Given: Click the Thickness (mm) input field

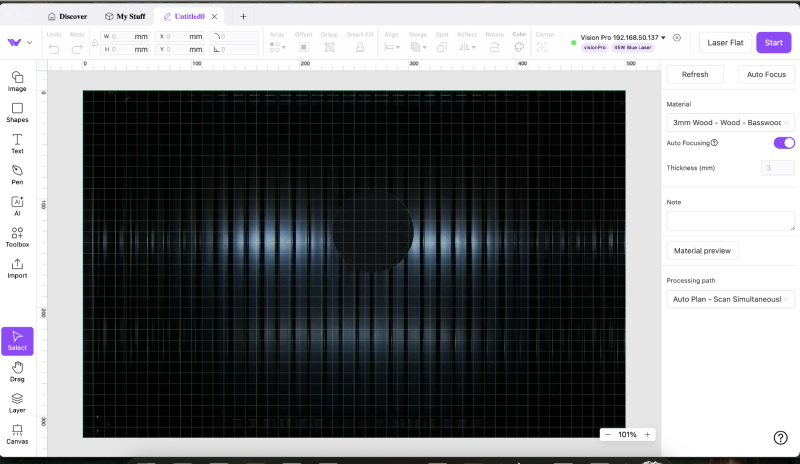Looking at the screenshot, I should click(778, 167).
